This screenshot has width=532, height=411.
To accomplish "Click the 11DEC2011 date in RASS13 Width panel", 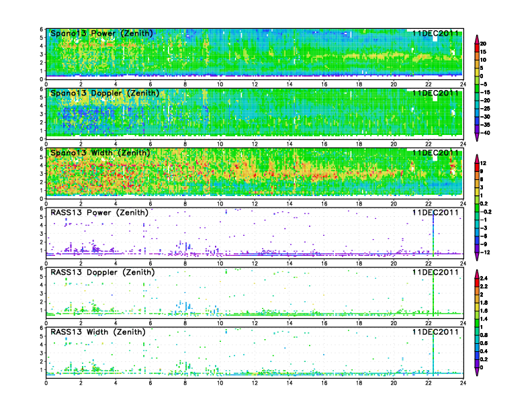I will tap(435, 332).
